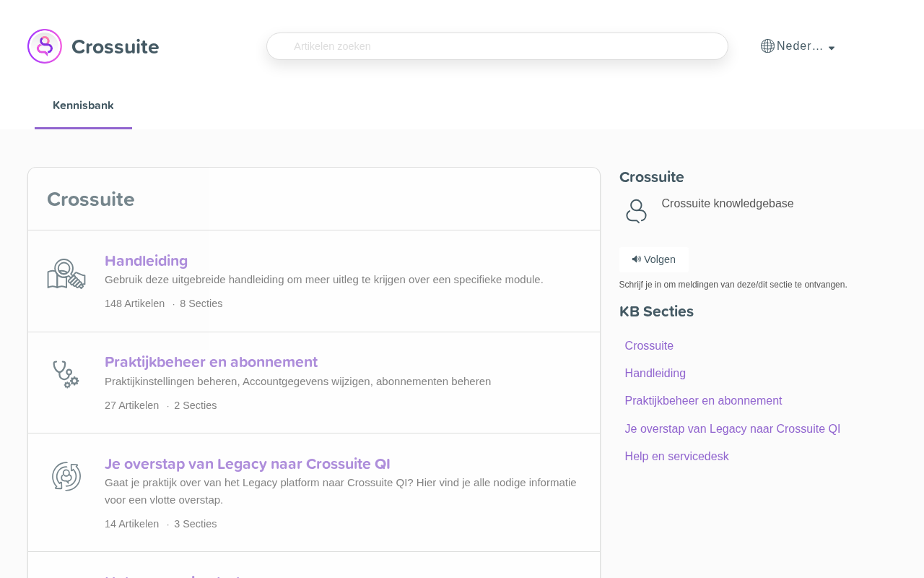This screenshot has width=924, height=578.
Task: Click the 'Schrijf je in om meldingen' note
Action: coord(733,285)
